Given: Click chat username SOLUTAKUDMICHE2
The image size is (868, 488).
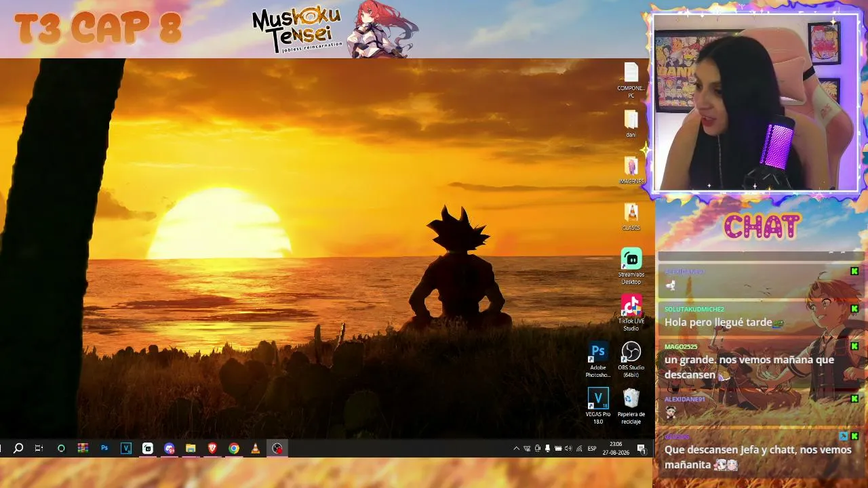Looking at the screenshot, I should point(694,309).
